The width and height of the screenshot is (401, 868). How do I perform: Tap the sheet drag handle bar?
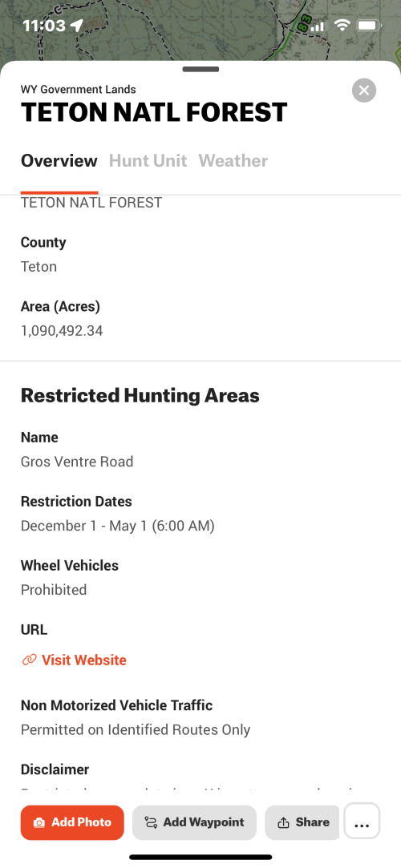pyautogui.click(x=200, y=69)
